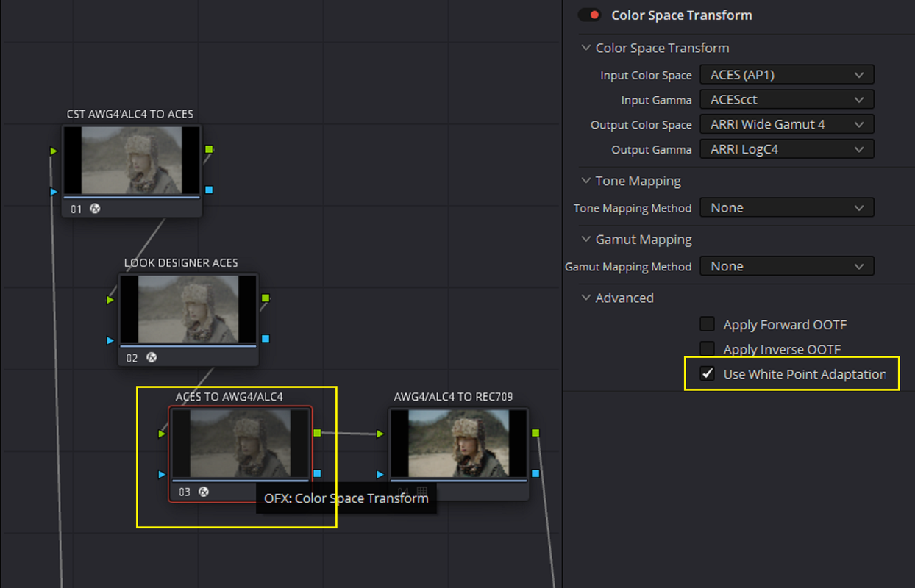Open the Output Gamma ARRI LogC4 dropdown
915x588 pixels.
787,149
